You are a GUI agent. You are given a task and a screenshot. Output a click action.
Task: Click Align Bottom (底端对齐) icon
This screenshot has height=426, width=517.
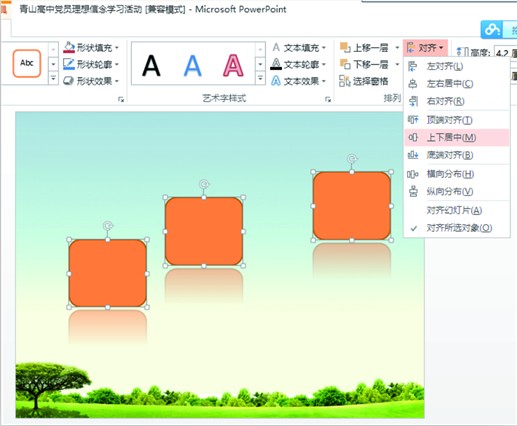click(x=413, y=155)
